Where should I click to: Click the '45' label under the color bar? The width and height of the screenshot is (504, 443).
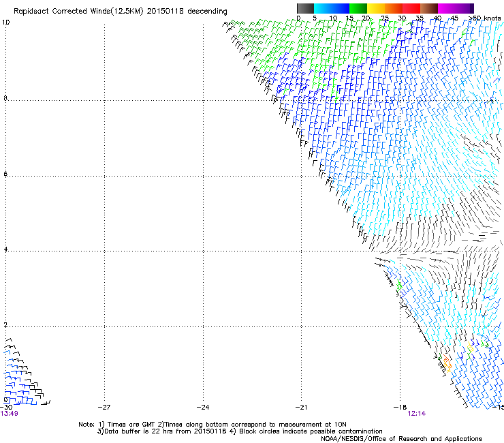tap(454, 18)
